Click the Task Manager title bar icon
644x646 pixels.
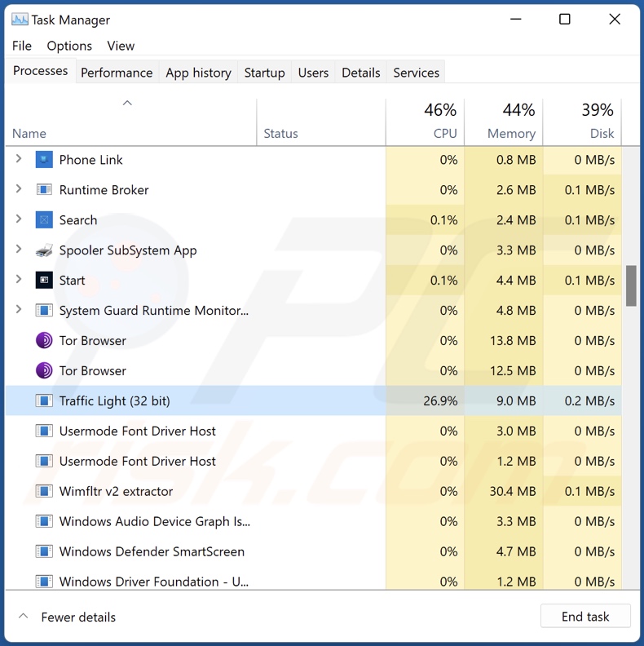coord(19,20)
